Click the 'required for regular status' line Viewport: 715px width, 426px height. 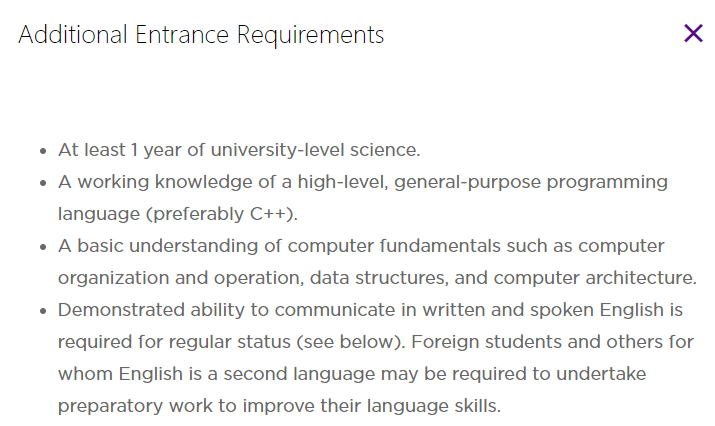point(376,342)
